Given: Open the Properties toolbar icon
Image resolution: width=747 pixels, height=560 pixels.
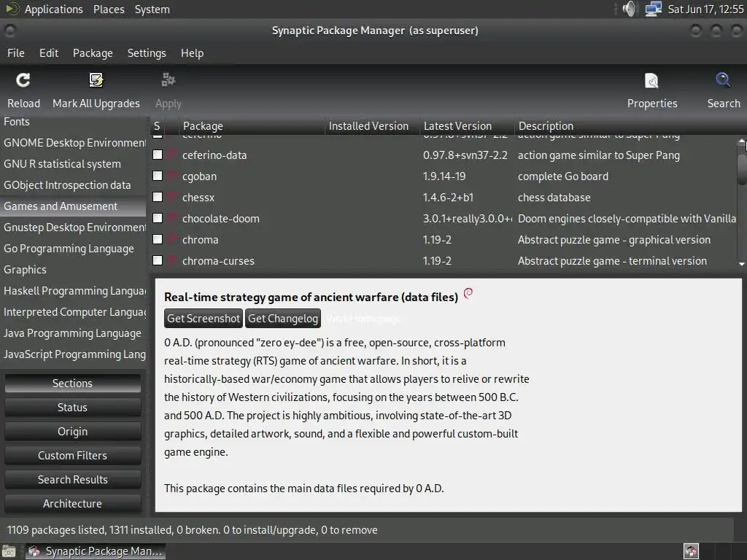Looking at the screenshot, I should [651, 80].
